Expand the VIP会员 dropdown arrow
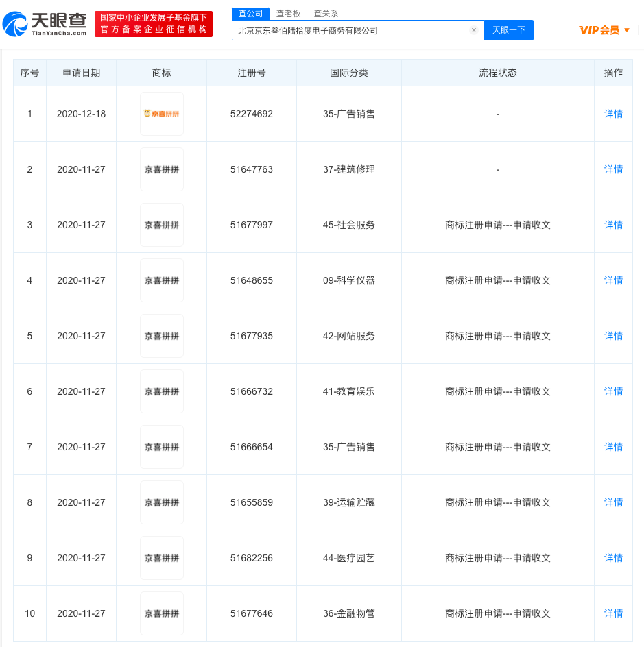 [627, 29]
